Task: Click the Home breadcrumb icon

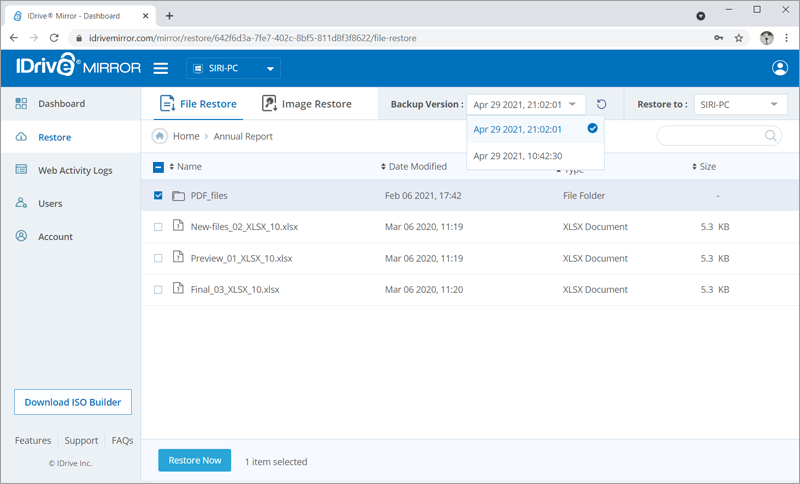Action: (x=160, y=136)
